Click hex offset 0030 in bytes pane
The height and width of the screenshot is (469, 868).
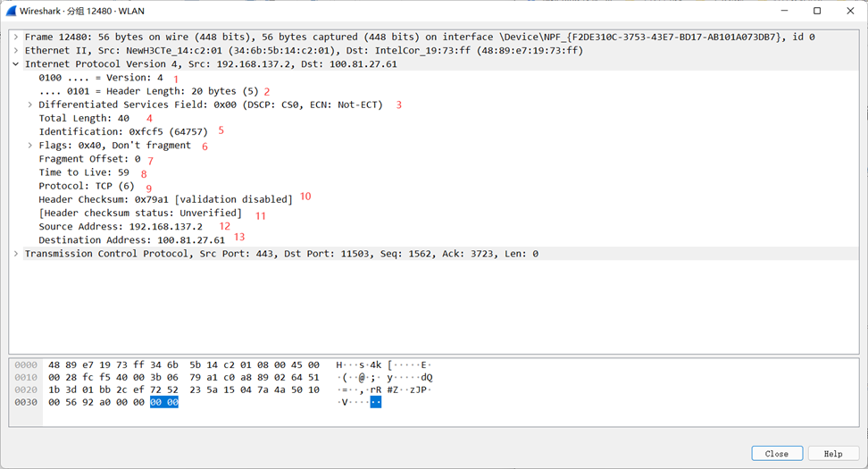click(x=26, y=403)
